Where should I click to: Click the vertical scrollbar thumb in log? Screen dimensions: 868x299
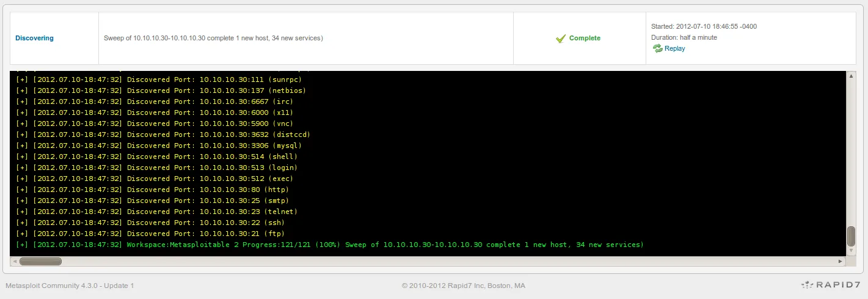(x=851, y=236)
